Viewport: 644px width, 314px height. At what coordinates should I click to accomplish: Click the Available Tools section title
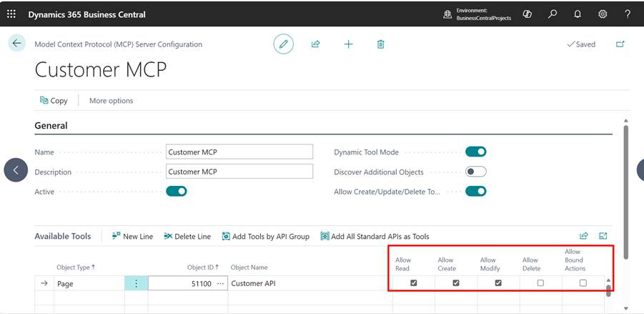point(63,236)
